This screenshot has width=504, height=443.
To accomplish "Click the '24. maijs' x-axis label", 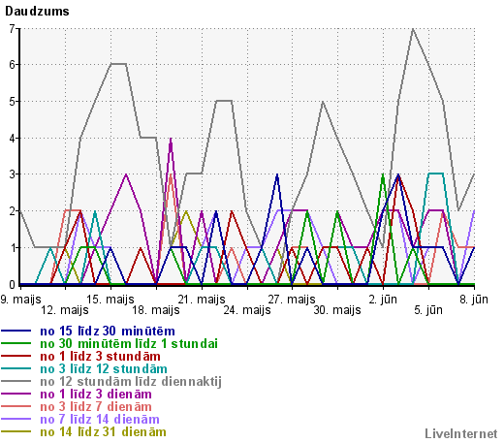I will [247, 310].
